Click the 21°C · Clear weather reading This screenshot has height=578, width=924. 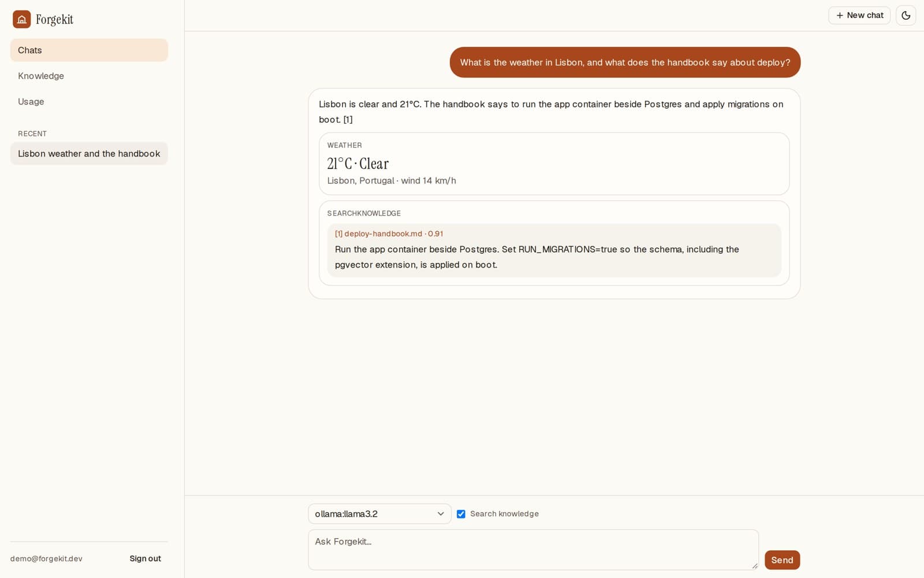coord(358,164)
